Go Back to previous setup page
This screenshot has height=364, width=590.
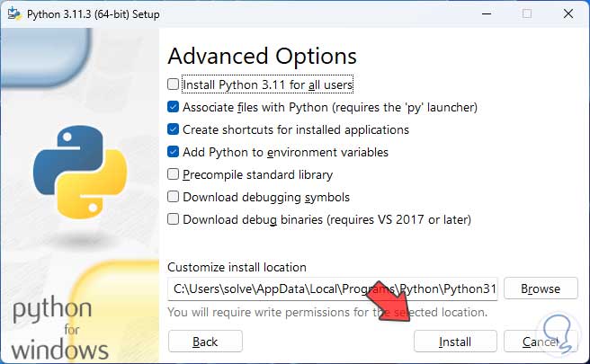[x=205, y=342]
